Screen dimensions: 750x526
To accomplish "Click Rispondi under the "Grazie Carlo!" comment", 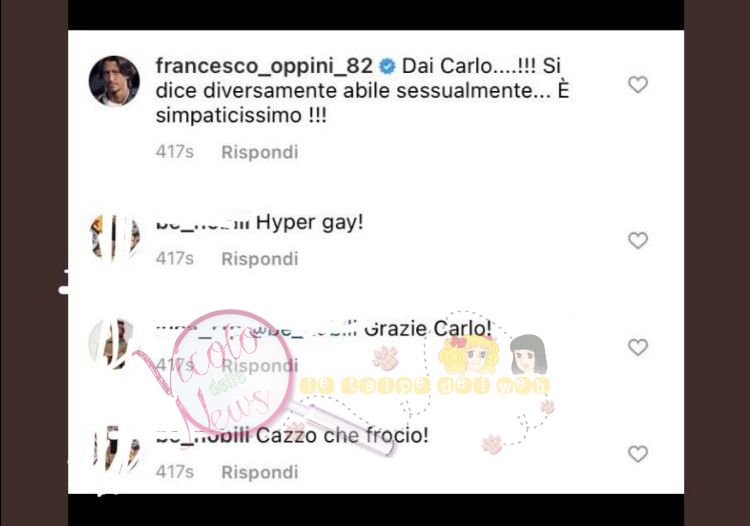I will [x=260, y=365].
